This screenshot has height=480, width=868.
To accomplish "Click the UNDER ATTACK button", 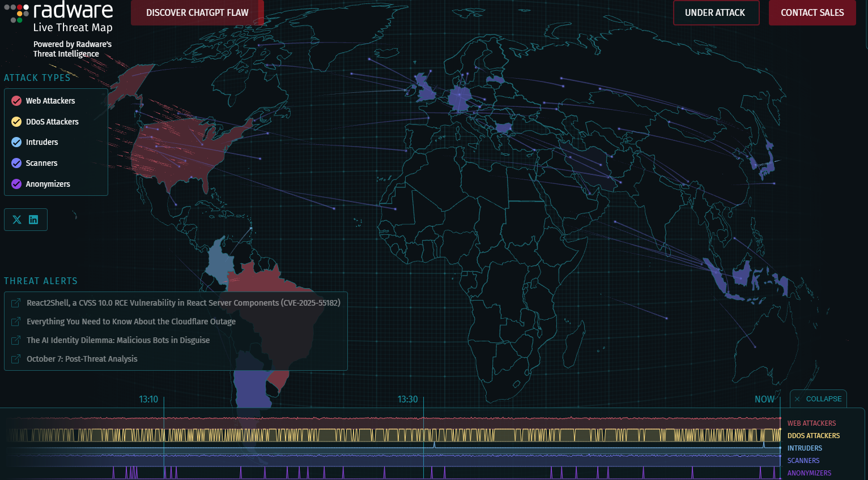I will (x=716, y=12).
